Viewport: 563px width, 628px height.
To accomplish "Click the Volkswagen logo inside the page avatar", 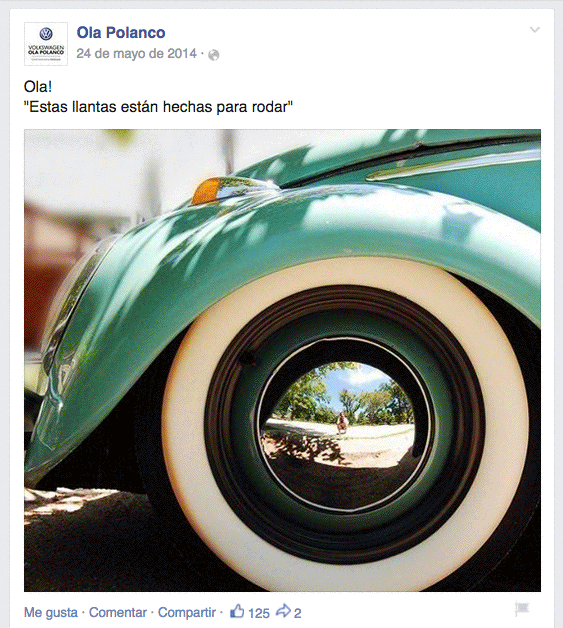I will pyautogui.click(x=46, y=34).
